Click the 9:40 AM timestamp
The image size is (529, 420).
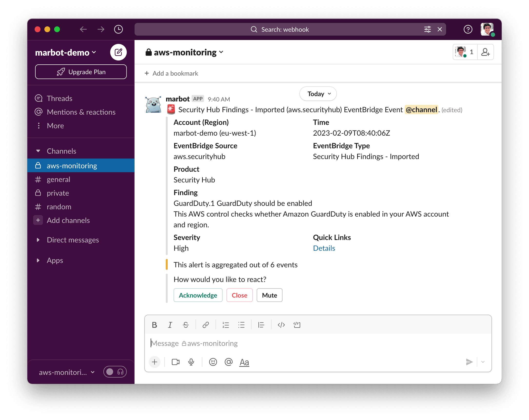pyautogui.click(x=219, y=99)
